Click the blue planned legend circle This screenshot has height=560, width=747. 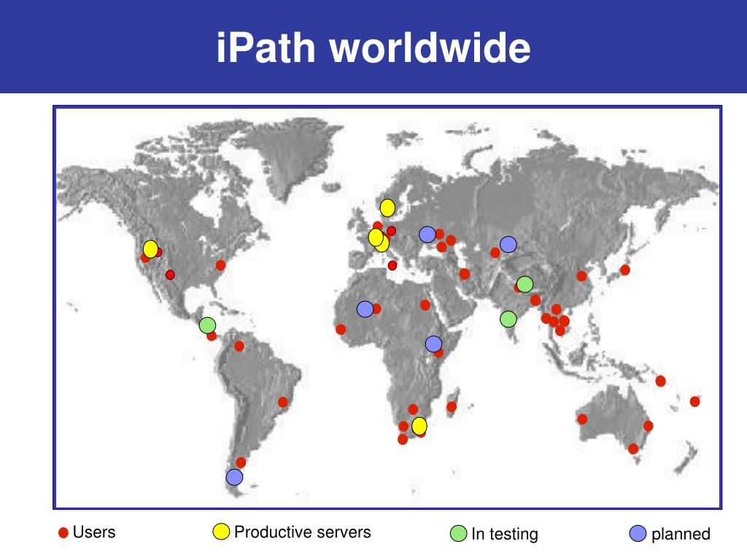(638, 533)
